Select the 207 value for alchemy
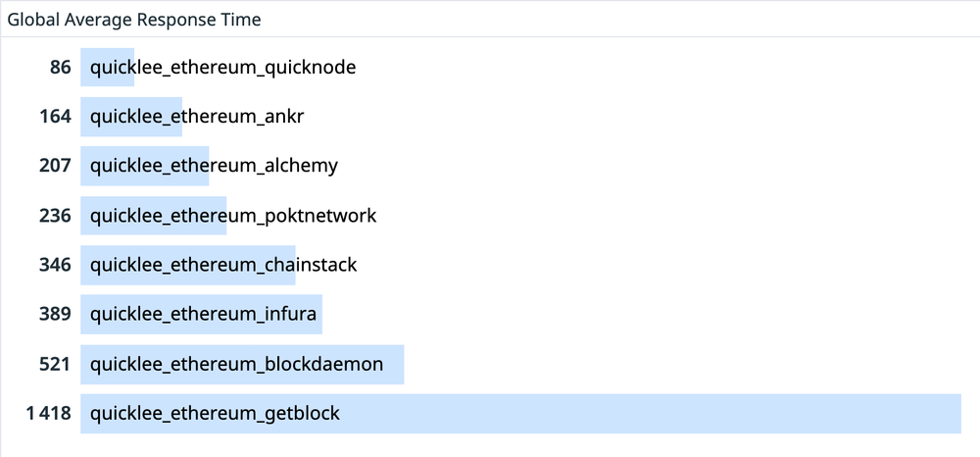 coord(56,166)
